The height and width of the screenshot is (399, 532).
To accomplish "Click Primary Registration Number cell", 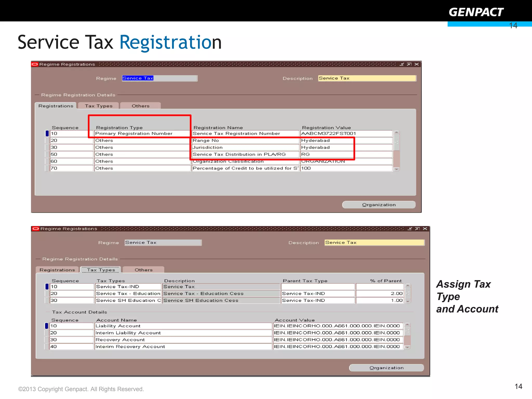I will 142,134.
